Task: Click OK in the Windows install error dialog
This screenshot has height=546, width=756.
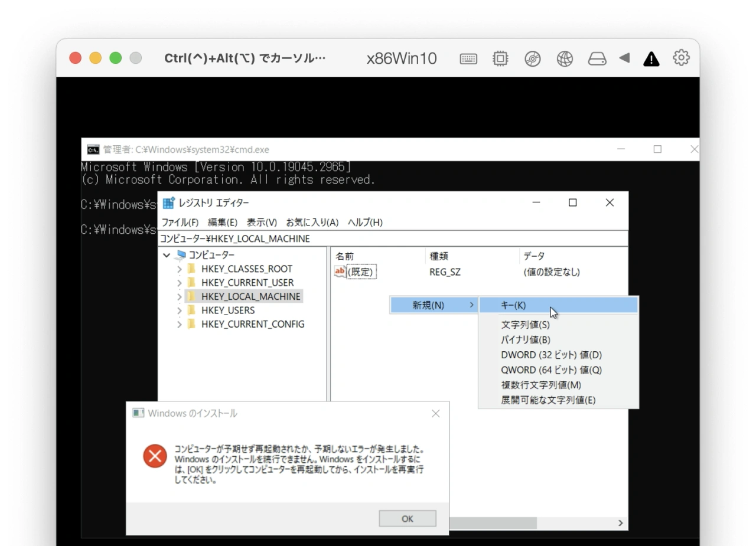Action: pos(407,518)
